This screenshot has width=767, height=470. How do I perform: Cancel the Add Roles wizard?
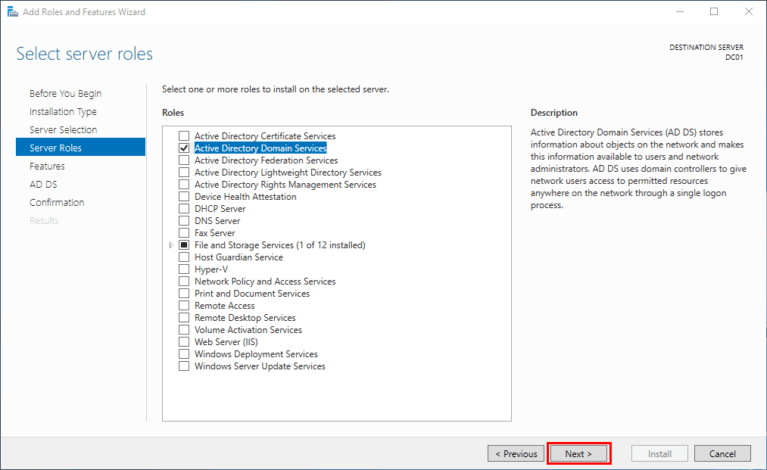(x=722, y=453)
